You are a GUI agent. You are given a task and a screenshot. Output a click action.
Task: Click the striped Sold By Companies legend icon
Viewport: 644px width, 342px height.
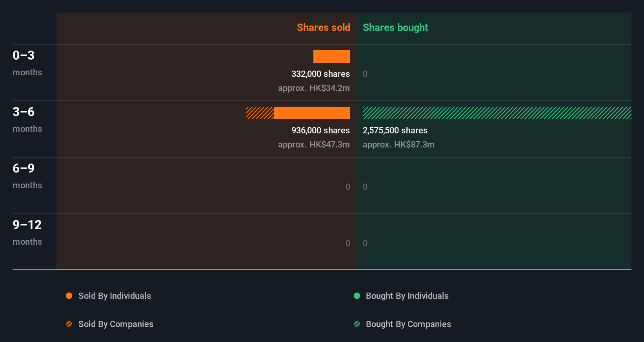coord(69,324)
